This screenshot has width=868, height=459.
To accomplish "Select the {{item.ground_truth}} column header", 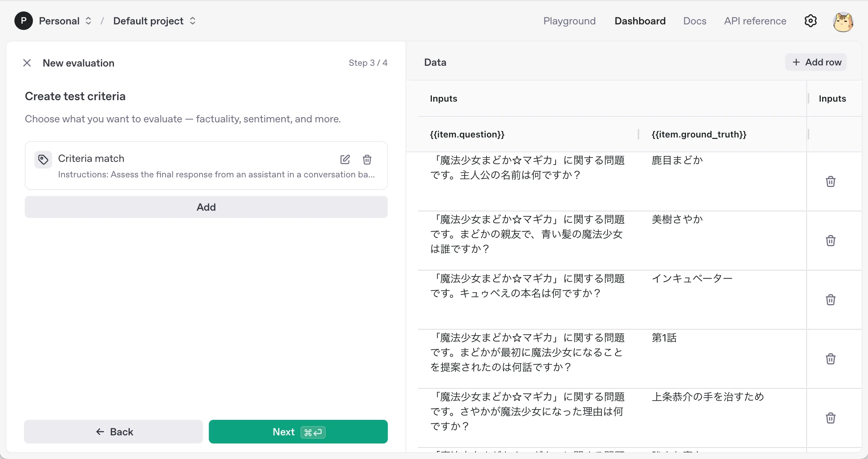I will [699, 135].
